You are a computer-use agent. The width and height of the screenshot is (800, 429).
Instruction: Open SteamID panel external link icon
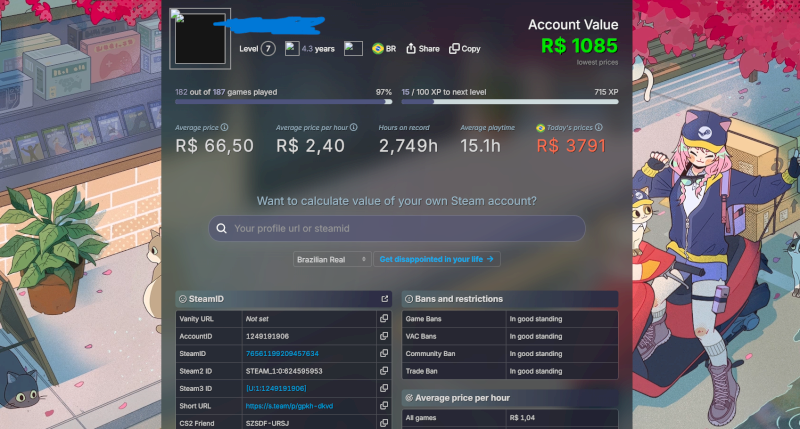tap(385, 299)
